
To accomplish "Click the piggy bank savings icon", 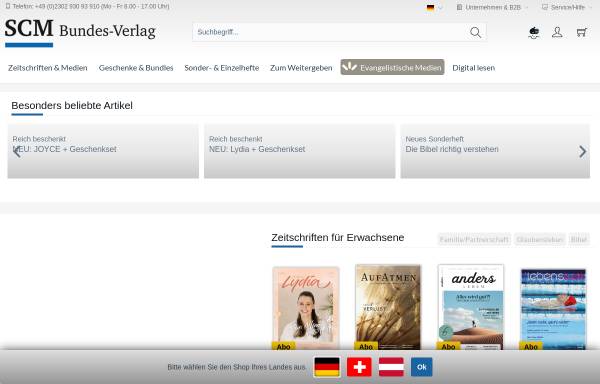I will pos(534,33).
